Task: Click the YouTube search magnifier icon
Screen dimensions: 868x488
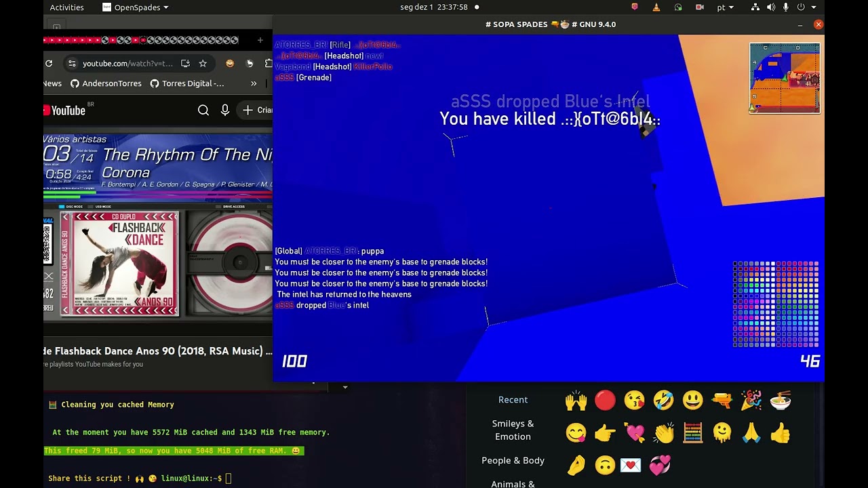Action: (203, 110)
